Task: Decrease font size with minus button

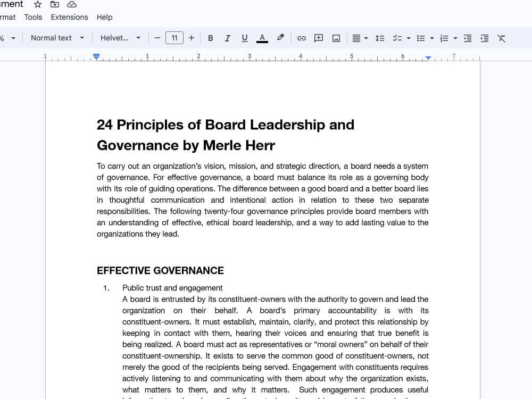Action: tap(157, 38)
